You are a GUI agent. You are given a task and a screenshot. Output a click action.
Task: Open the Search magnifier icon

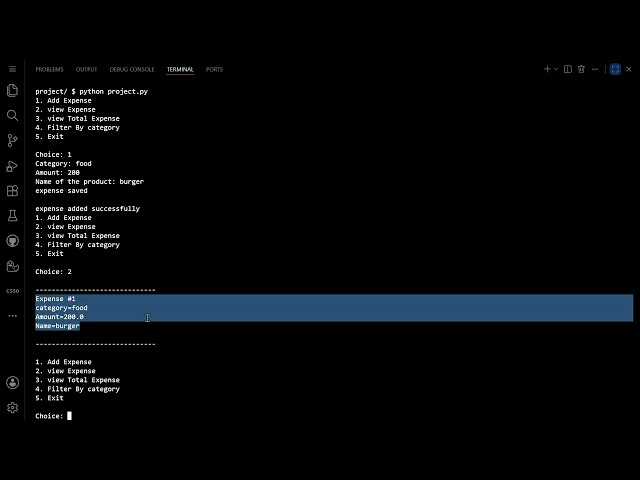click(12, 116)
